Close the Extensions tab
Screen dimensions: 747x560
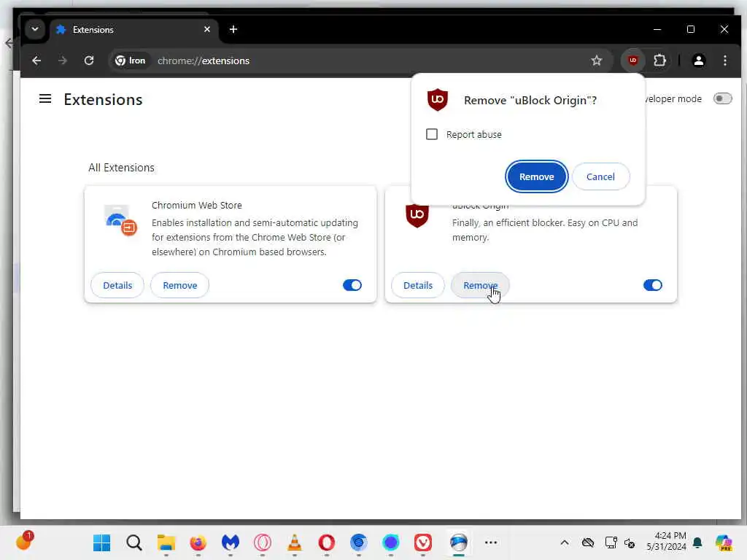(x=206, y=29)
